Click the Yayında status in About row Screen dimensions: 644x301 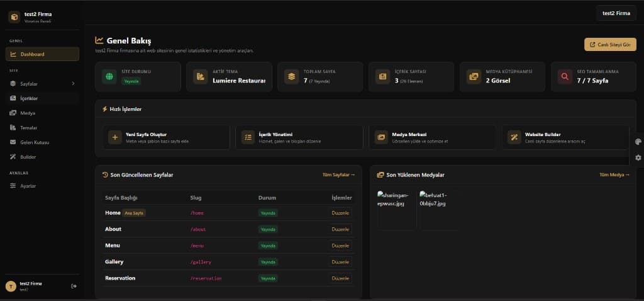(x=268, y=229)
